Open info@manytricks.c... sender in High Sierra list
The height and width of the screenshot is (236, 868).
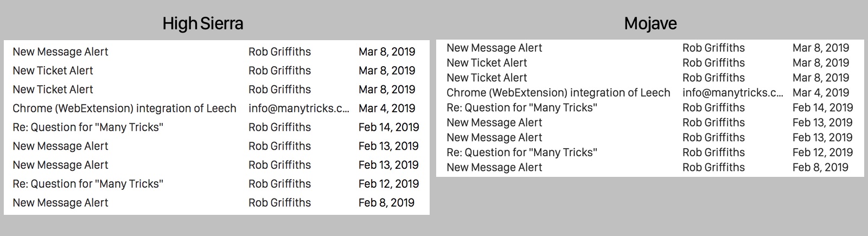tap(299, 109)
